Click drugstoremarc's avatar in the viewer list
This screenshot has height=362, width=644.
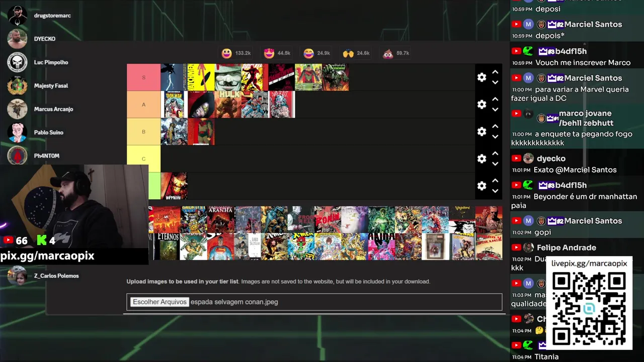(x=17, y=16)
